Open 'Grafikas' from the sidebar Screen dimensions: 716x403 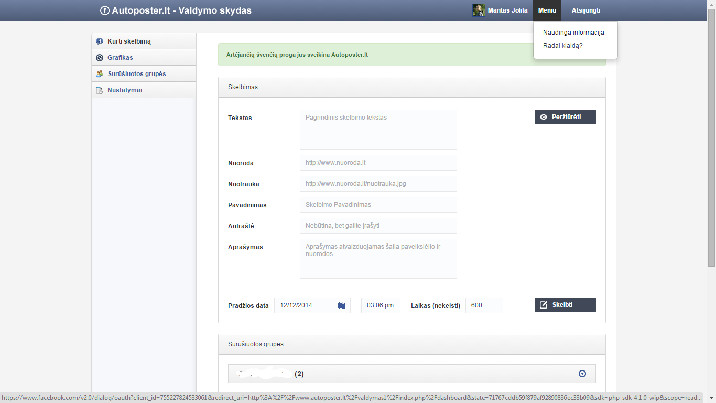(120, 58)
